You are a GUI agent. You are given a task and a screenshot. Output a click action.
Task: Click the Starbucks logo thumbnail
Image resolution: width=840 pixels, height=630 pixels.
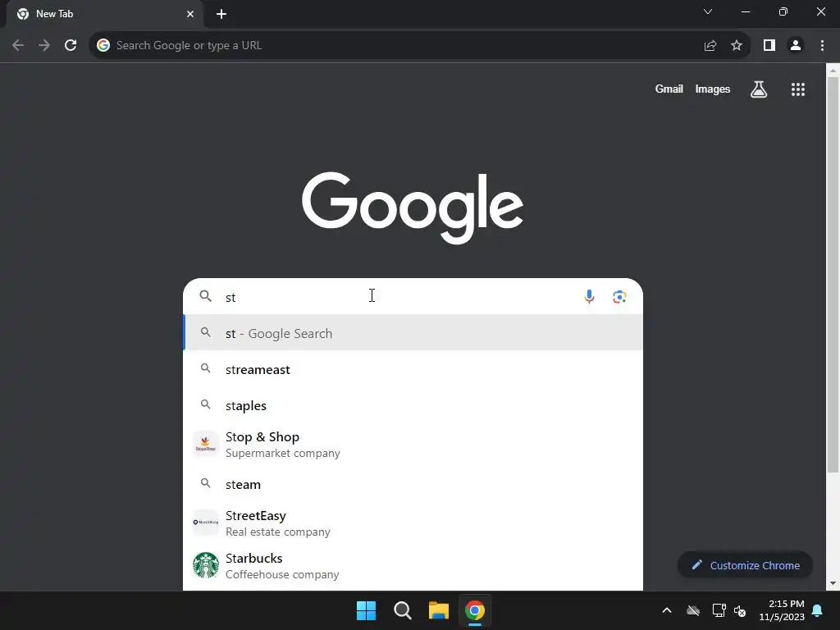[x=206, y=565]
